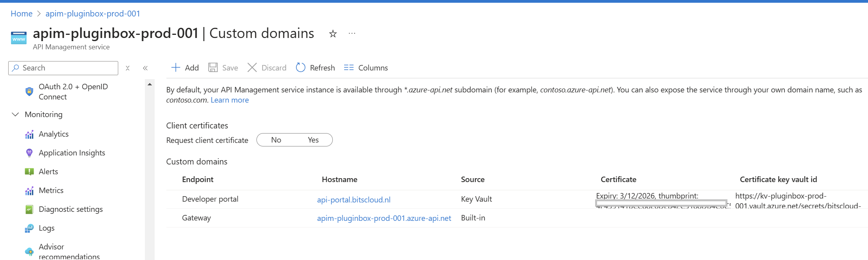The width and height of the screenshot is (868, 260).
Task: Click the Expiry 3/12/2026 certificate cell
Action: click(x=663, y=199)
